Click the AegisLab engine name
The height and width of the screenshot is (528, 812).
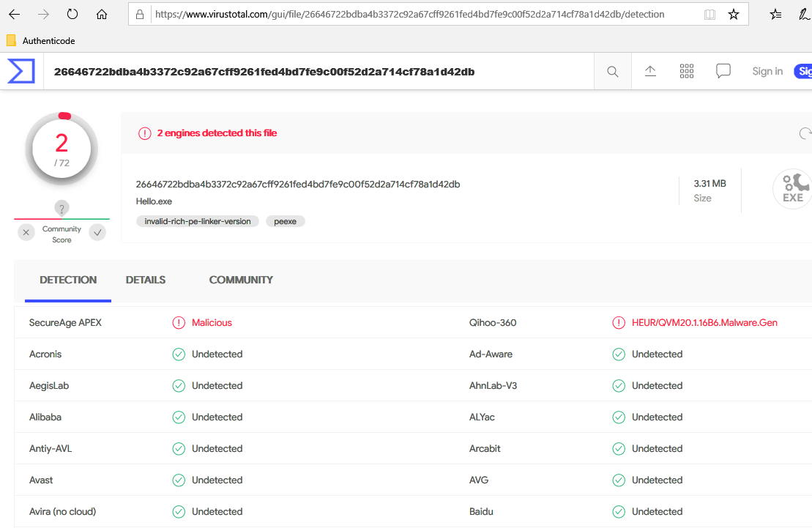point(49,385)
